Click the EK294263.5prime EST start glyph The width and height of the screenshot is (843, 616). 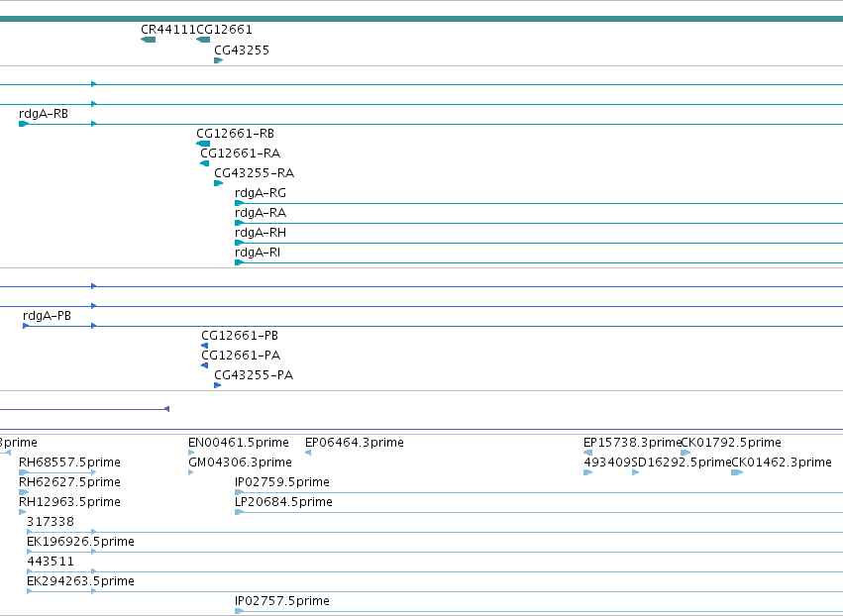(x=30, y=591)
